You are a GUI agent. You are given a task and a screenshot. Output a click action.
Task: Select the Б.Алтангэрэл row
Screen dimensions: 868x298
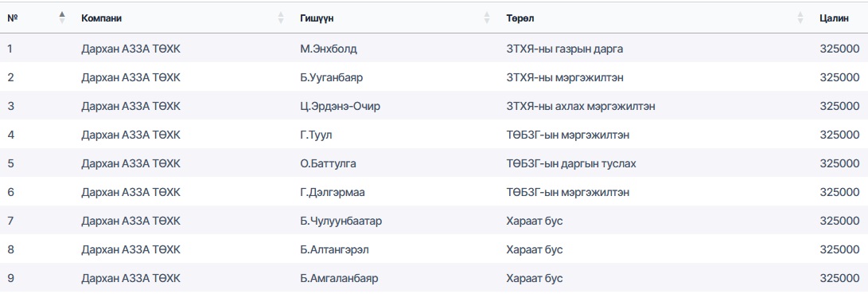pyautogui.click(x=434, y=250)
